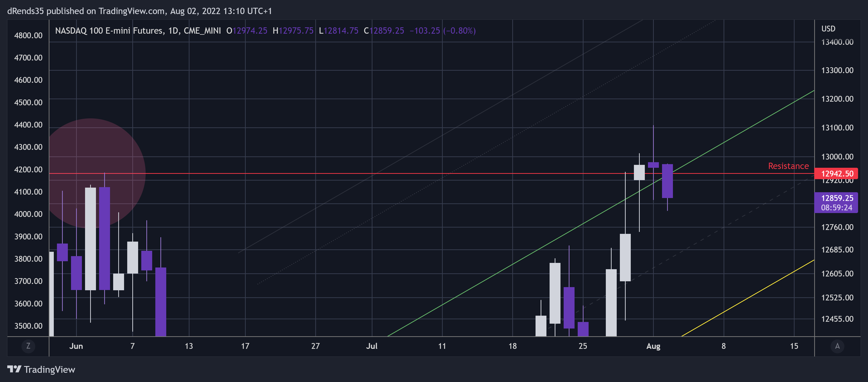The height and width of the screenshot is (382, 868).
Task: Select the Resistance line label
Action: pyautogui.click(x=788, y=166)
